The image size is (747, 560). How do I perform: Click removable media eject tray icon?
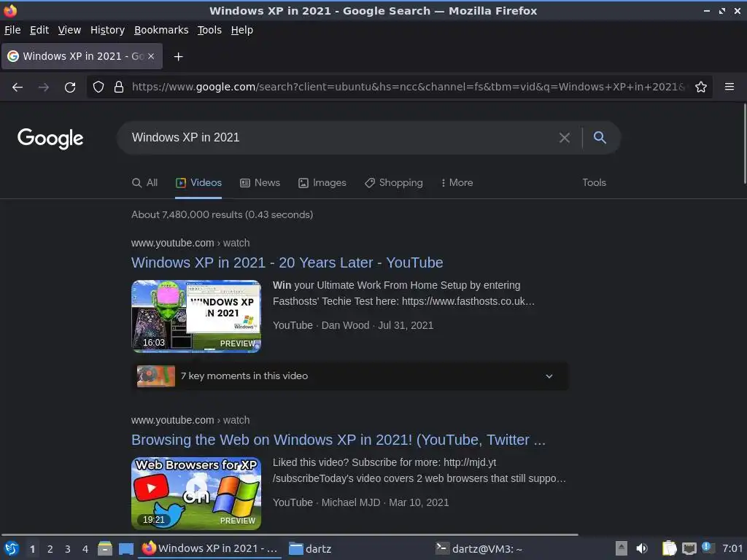[x=621, y=548]
